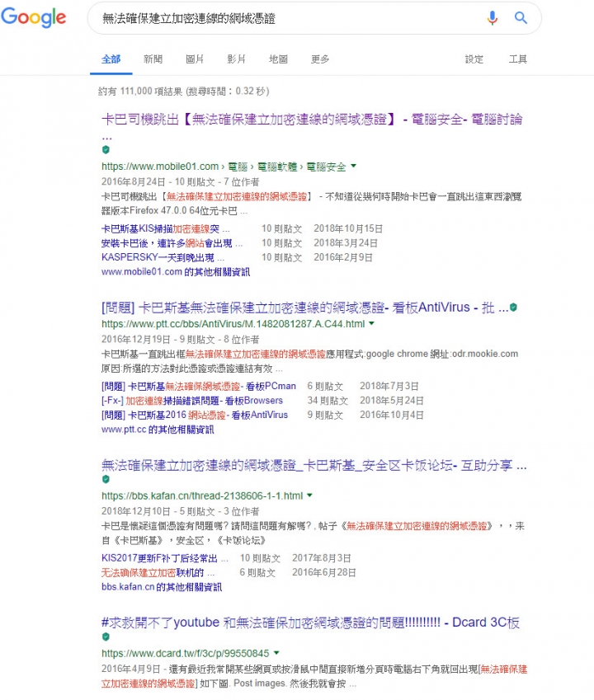The image size is (594, 700).
Task: Click the date 2018年10月15日
Action: (x=348, y=228)
